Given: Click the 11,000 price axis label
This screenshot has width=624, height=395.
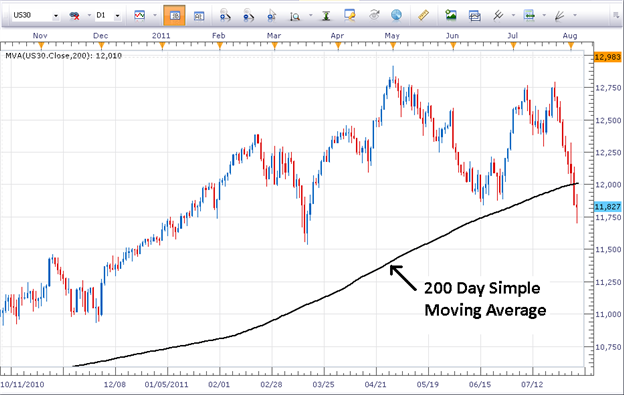Looking at the screenshot, I should pos(608,314).
